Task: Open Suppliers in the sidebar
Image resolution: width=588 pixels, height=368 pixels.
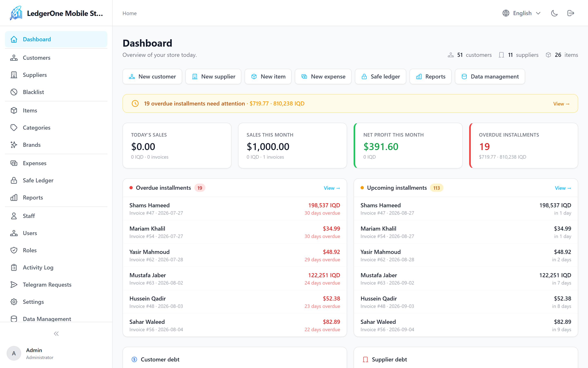Action: (56, 75)
